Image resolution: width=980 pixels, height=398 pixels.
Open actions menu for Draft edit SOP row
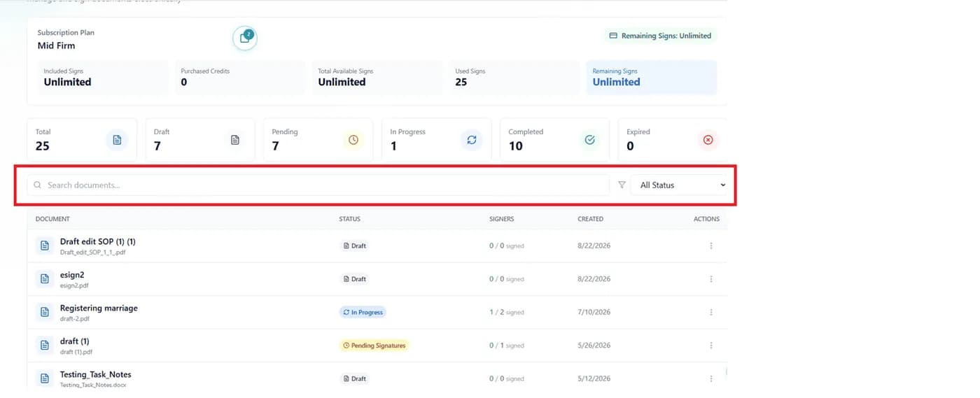(x=711, y=246)
